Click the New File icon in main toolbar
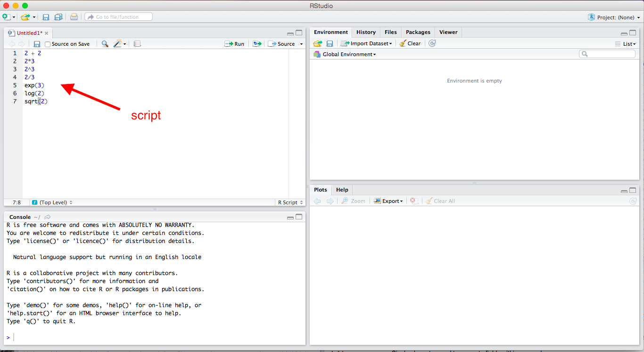Screen dimensions: 644x352 (x=6, y=17)
